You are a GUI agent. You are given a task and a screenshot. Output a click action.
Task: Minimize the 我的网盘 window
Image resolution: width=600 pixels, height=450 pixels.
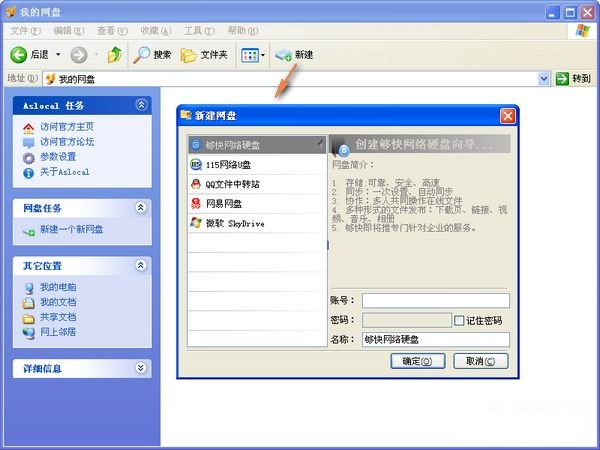pyautogui.click(x=552, y=13)
